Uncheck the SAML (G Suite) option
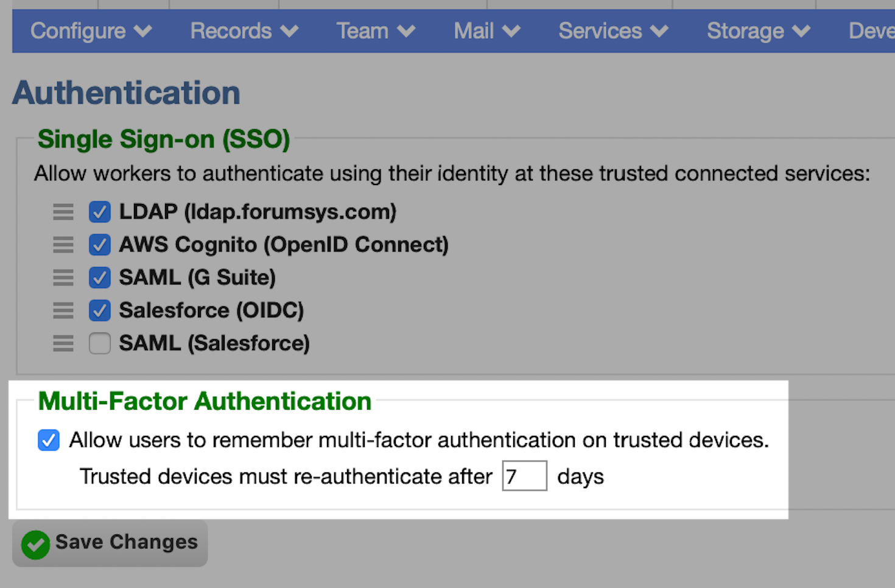This screenshot has width=895, height=588. click(100, 278)
